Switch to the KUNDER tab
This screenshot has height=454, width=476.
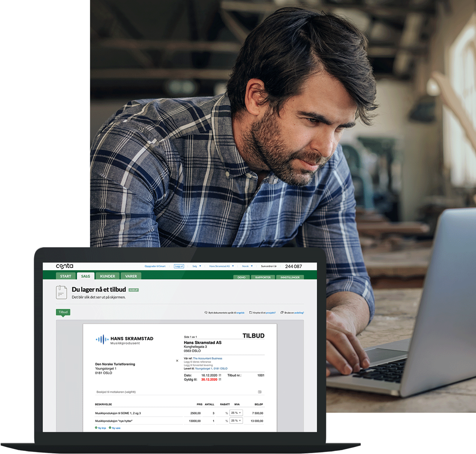pyautogui.click(x=108, y=276)
